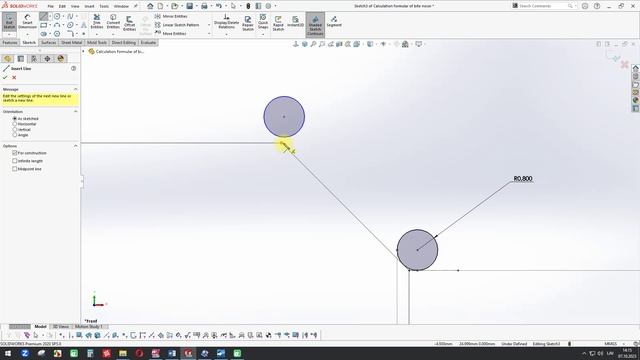Select the Angle orientation

click(x=15, y=135)
